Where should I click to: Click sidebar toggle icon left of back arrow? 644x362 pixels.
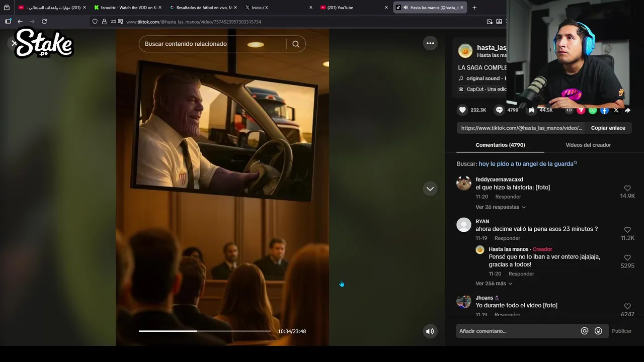click(x=8, y=22)
